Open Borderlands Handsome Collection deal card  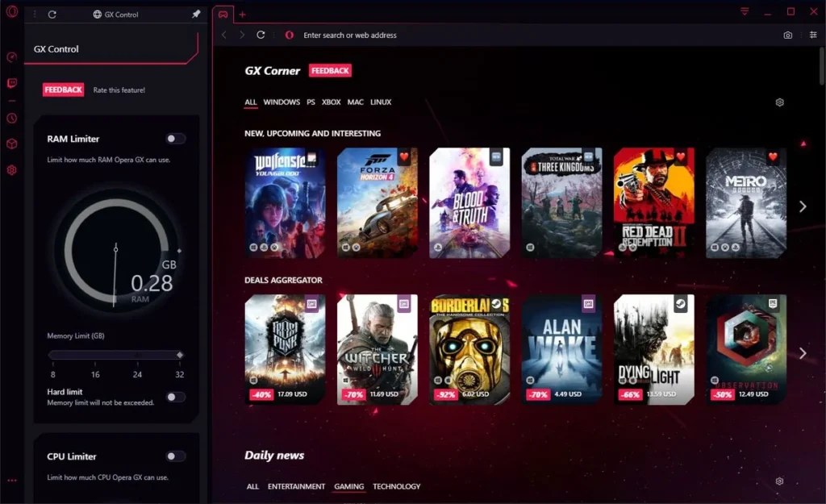click(x=469, y=350)
